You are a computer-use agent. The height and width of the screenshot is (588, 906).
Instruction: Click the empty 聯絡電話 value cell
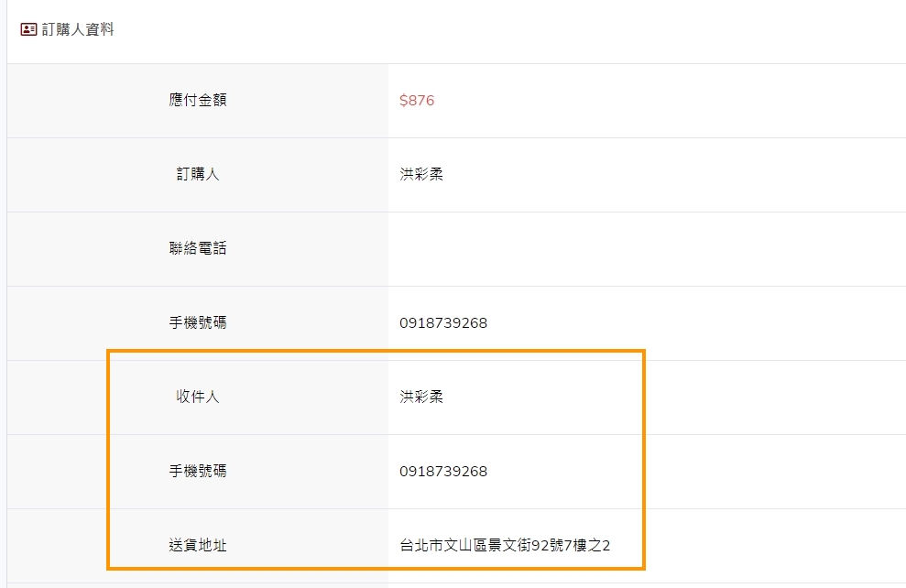[x=647, y=249]
